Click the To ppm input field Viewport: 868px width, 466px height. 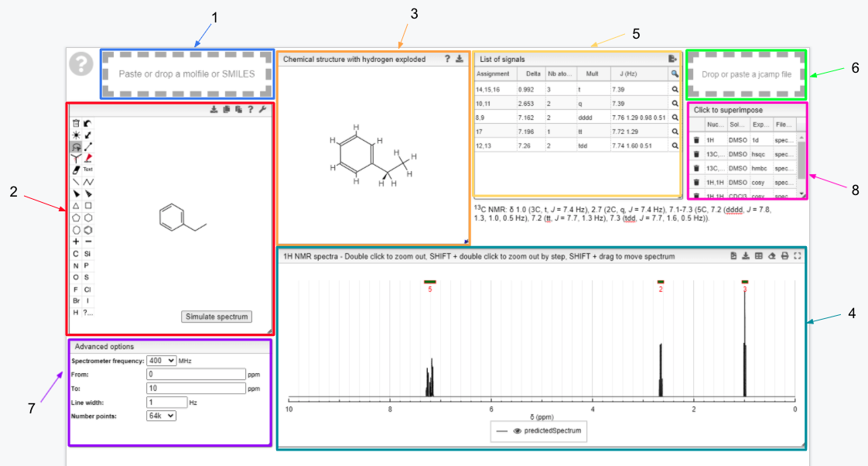click(196, 389)
